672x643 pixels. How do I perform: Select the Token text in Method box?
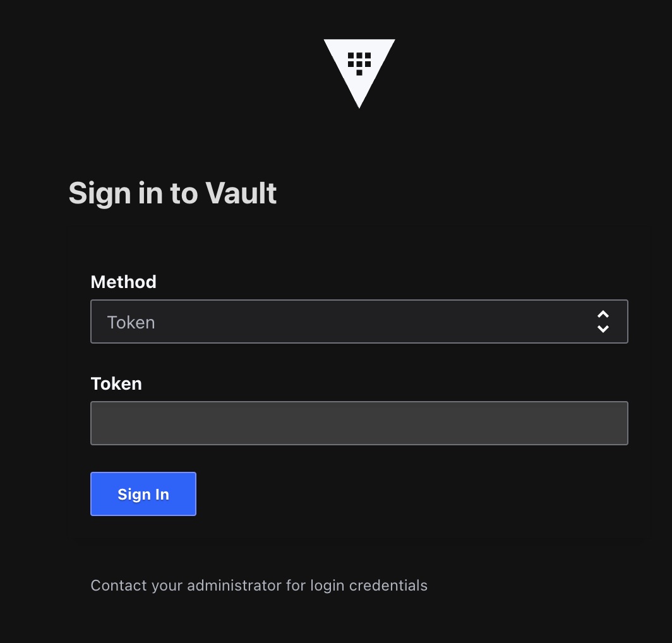coord(131,322)
